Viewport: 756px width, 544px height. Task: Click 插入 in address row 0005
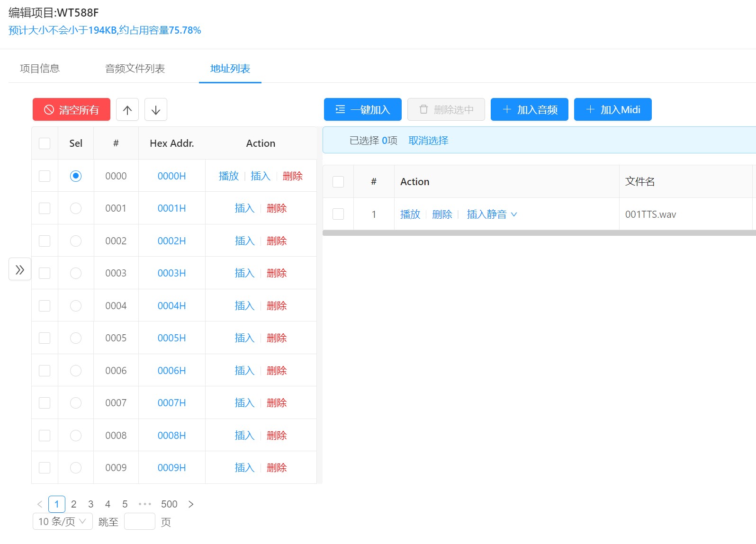click(244, 338)
